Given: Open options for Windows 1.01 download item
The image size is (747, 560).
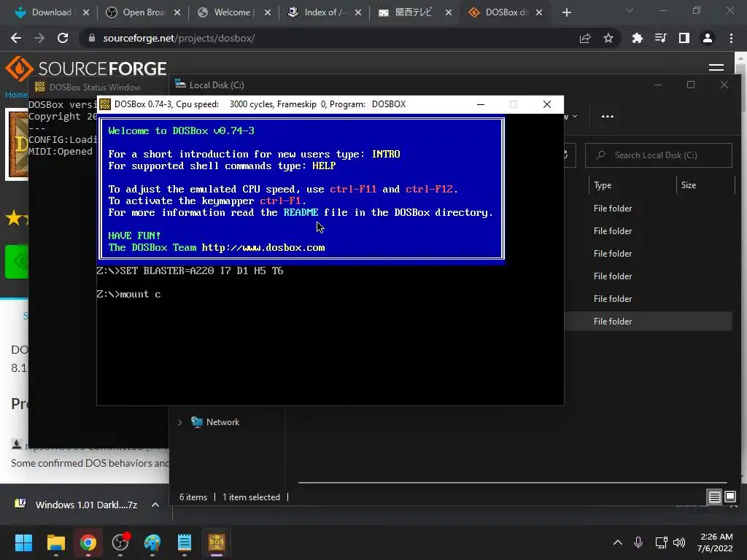Looking at the screenshot, I should [155, 505].
